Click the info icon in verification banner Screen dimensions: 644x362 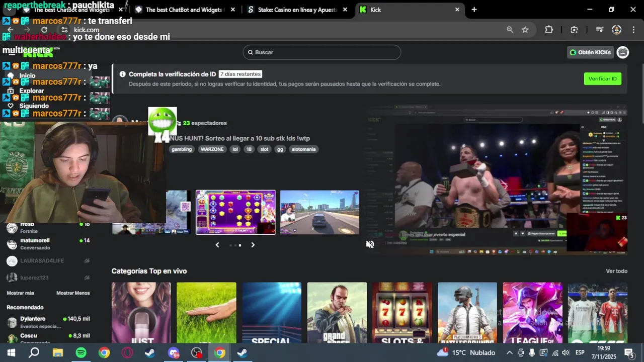[x=122, y=74]
